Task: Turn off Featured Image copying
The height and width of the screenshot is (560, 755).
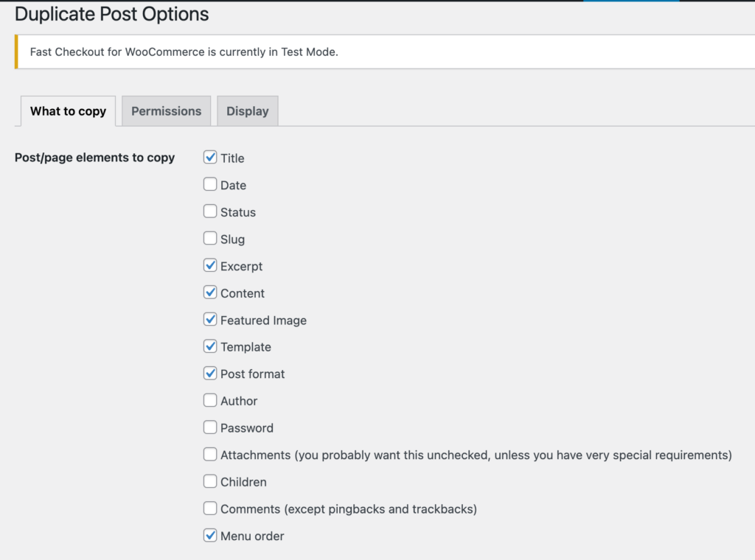Action: [x=210, y=319]
